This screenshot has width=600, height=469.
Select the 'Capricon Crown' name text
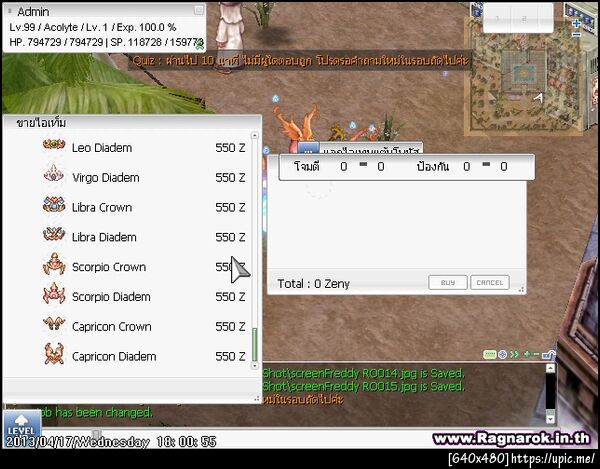click(x=111, y=327)
